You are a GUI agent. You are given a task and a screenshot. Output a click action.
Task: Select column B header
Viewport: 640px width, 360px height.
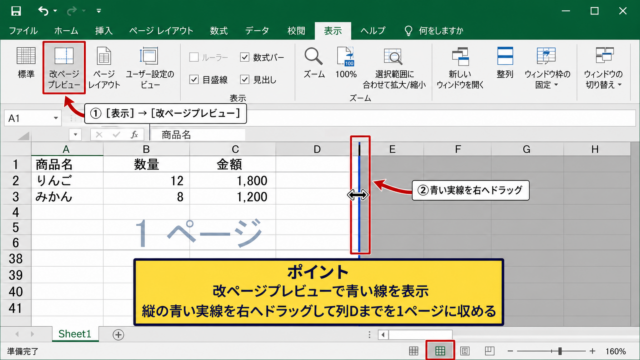point(146,149)
